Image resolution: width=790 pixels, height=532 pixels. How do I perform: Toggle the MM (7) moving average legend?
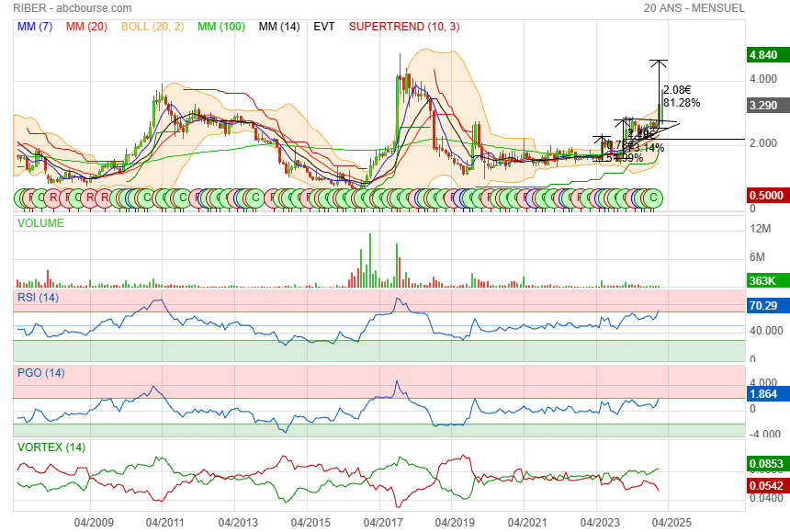[36, 27]
